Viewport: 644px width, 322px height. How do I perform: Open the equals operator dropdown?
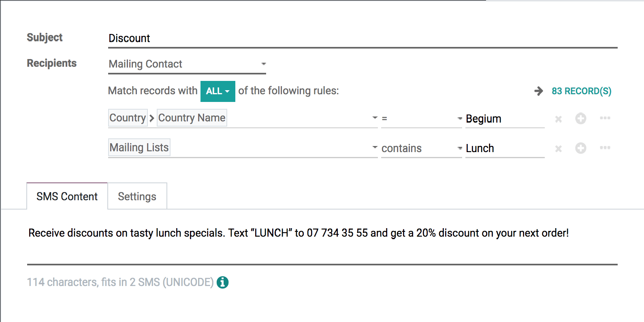tap(421, 119)
